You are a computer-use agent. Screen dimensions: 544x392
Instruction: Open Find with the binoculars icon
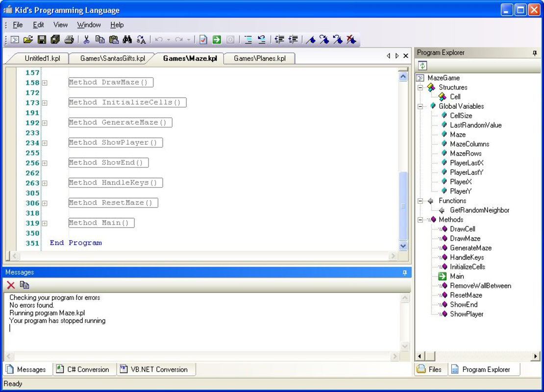coord(127,40)
